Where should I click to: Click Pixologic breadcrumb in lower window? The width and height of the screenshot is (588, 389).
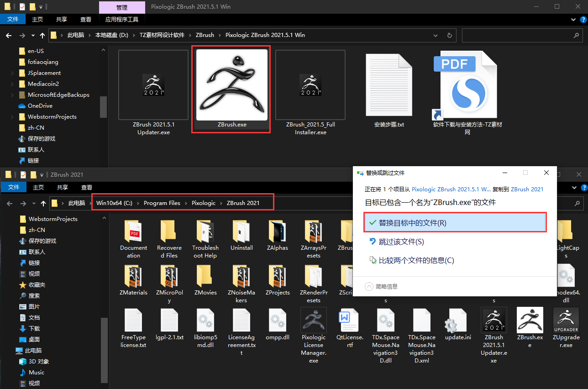coord(204,203)
